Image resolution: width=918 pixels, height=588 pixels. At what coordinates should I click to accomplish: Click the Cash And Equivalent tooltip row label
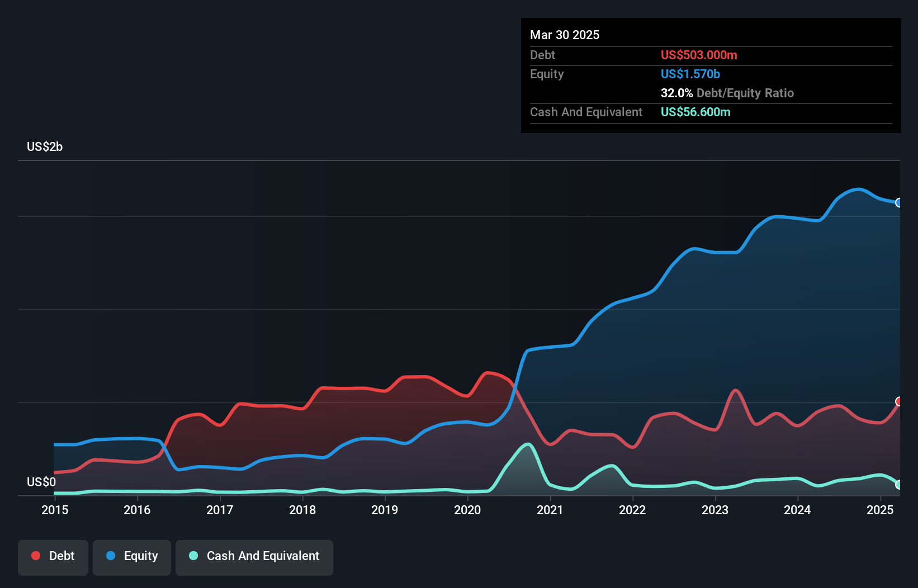coord(586,112)
